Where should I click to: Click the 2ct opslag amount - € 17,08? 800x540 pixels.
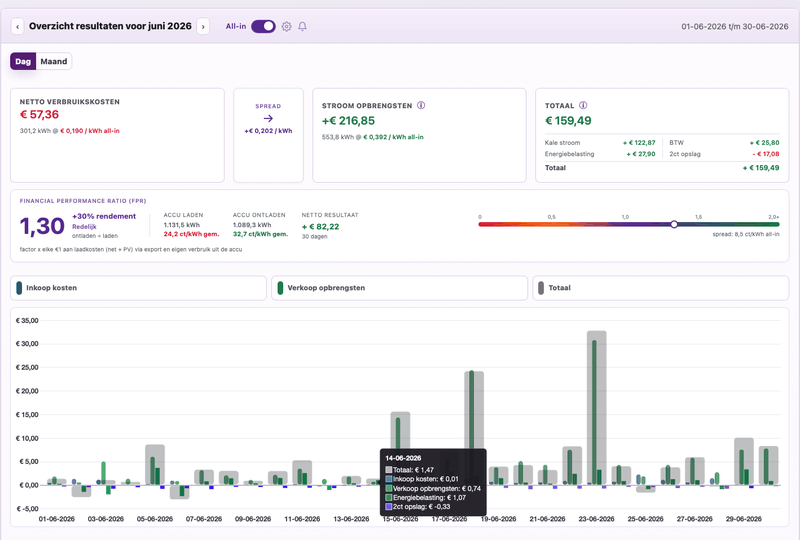click(x=766, y=154)
